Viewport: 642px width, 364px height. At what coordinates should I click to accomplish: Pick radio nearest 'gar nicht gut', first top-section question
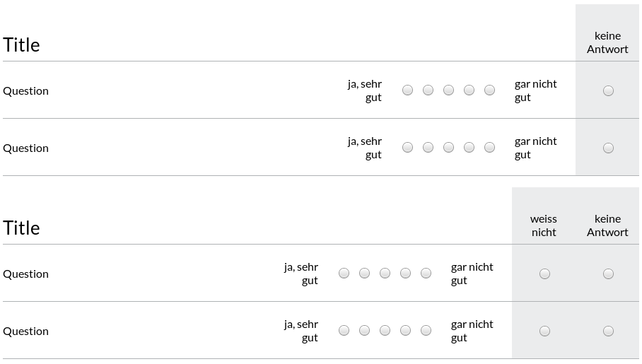(x=489, y=90)
